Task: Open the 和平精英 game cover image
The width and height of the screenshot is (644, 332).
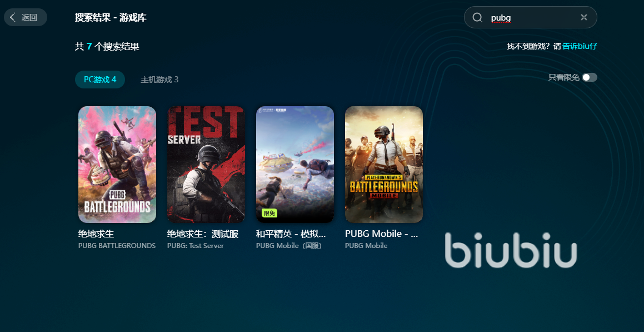Action: click(x=295, y=165)
